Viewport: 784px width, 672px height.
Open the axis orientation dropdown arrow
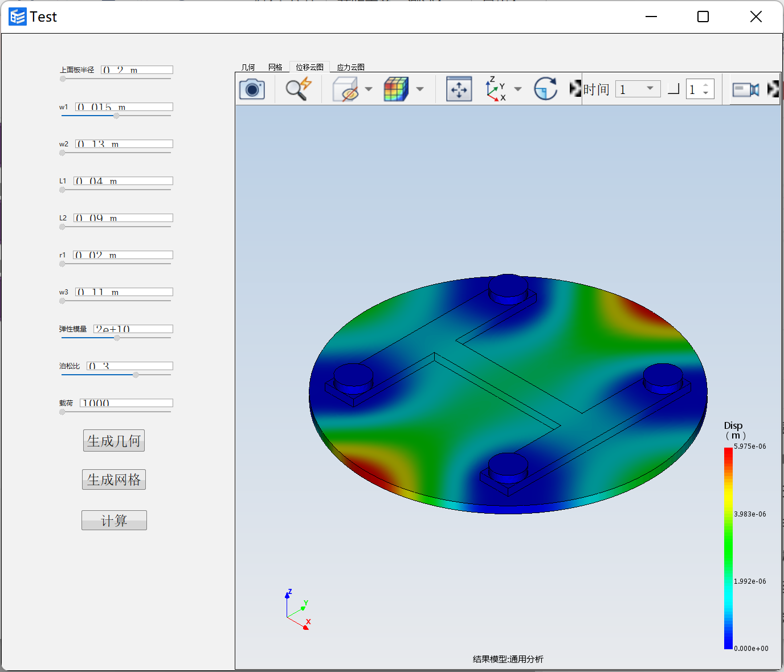point(518,89)
